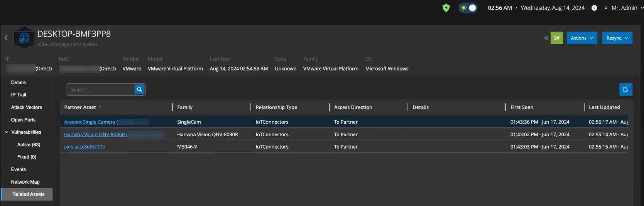Image resolution: width=644 pixels, height=206 pixels.
Task: Open the Arecont Single Camera link
Action: (x=91, y=122)
